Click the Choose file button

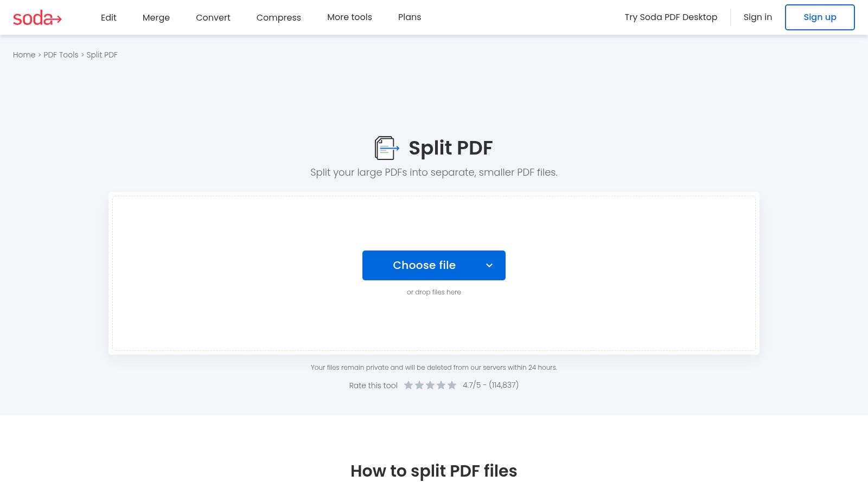[x=424, y=265]
